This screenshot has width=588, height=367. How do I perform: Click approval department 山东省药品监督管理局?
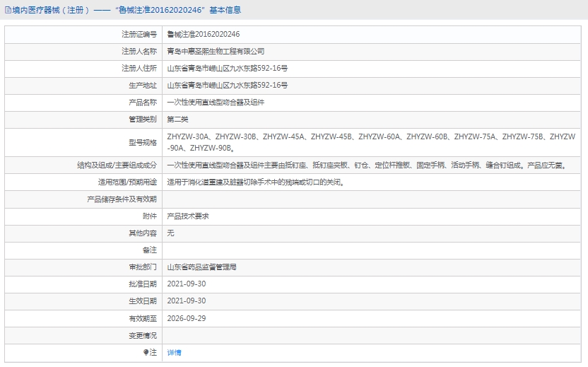pos(201,267)
